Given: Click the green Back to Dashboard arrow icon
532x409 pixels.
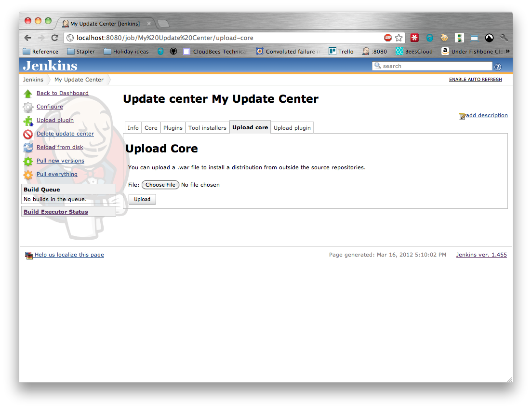Looking at the screenshot, I should point(28,94).
